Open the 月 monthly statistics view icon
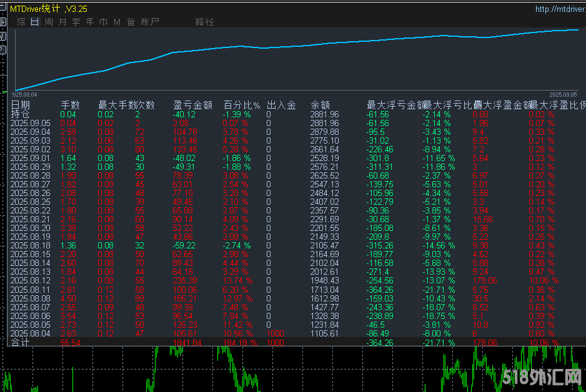This screenshot has width=586, height=392. click(61, 21)
